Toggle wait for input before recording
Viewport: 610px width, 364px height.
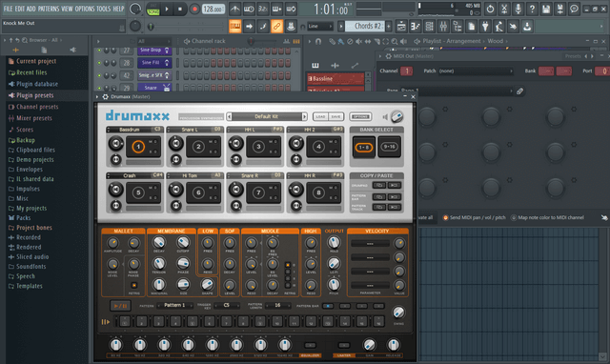[x=249, y=9]
